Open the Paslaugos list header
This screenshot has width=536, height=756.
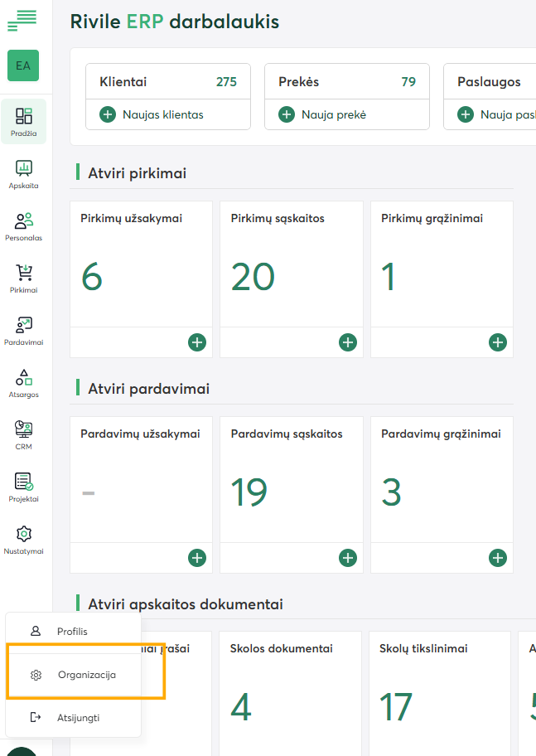490,81
